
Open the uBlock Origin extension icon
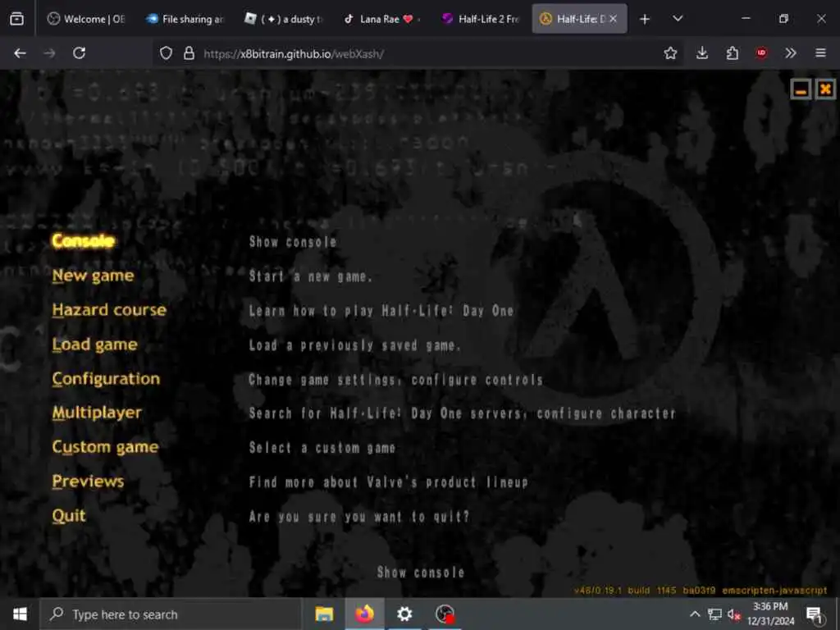click(761, 53)
